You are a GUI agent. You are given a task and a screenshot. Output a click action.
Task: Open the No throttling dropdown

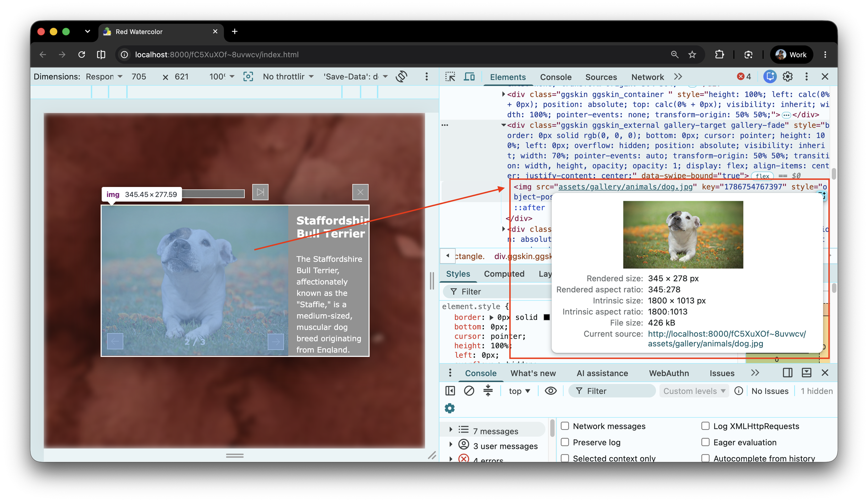(x=288, y=76)
